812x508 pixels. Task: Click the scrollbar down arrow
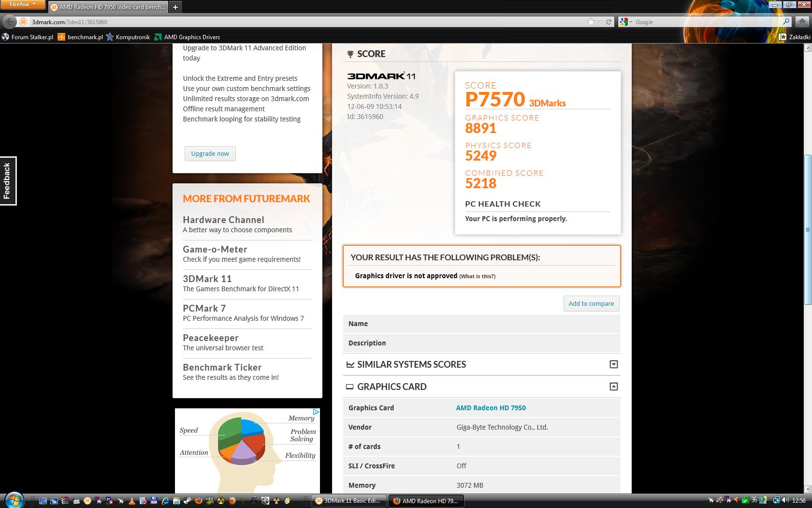pos(808,489)
